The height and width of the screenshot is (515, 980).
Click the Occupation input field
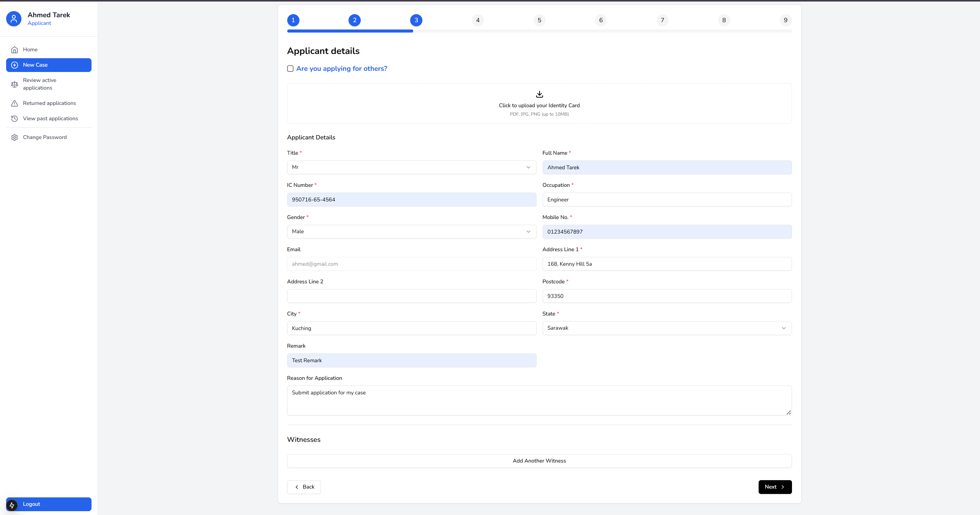point(667,199)
